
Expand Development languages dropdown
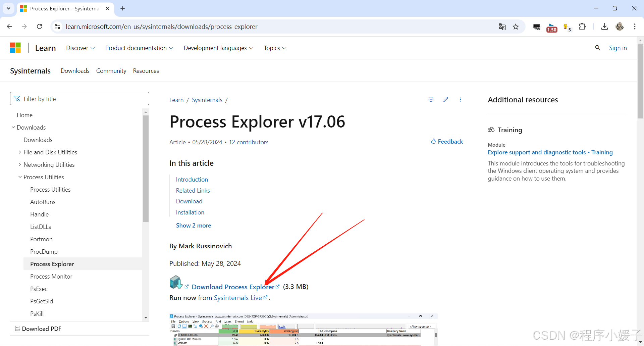[218, 48]
